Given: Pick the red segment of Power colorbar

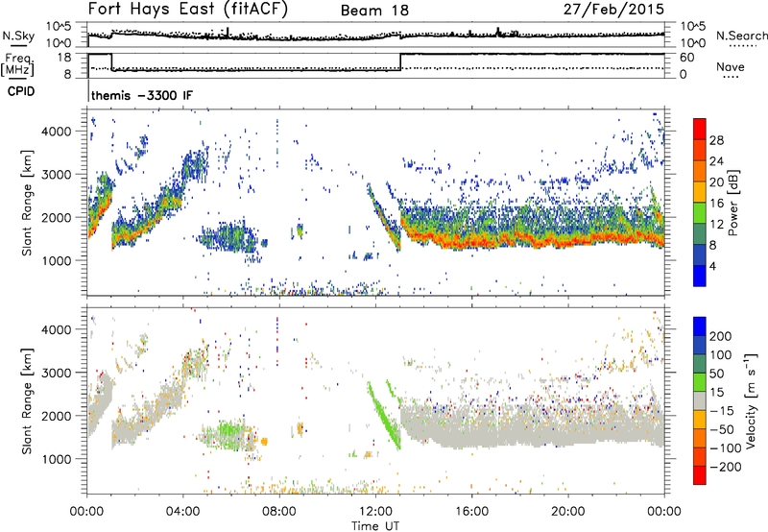Looking at the screenshot, I should (700, 129).
